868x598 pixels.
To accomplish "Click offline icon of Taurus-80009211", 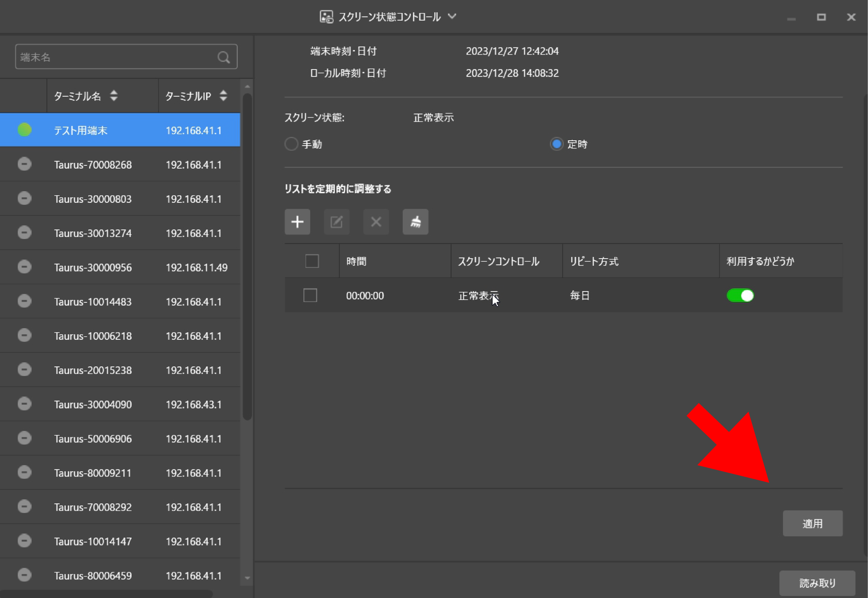I will coord(24,472).
